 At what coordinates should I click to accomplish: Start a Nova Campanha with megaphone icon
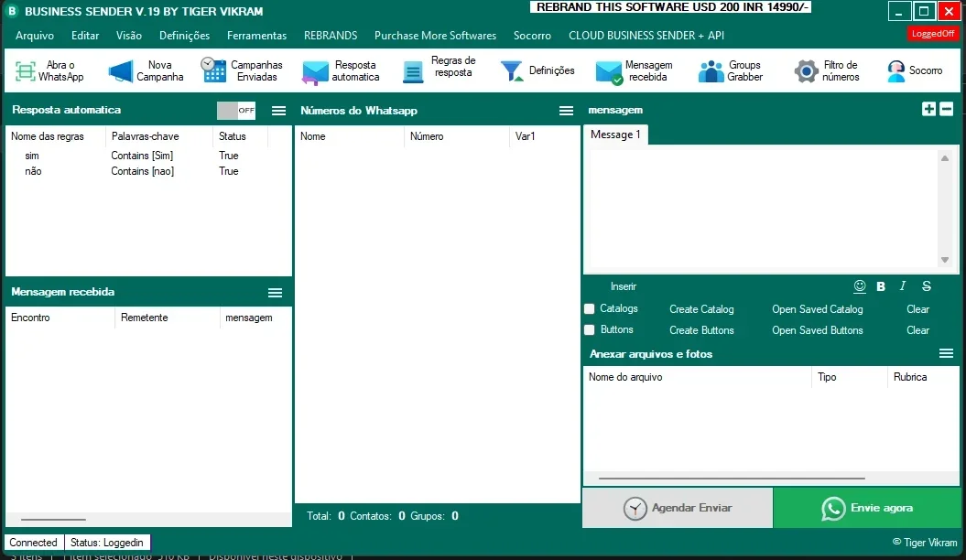[121, 71]
